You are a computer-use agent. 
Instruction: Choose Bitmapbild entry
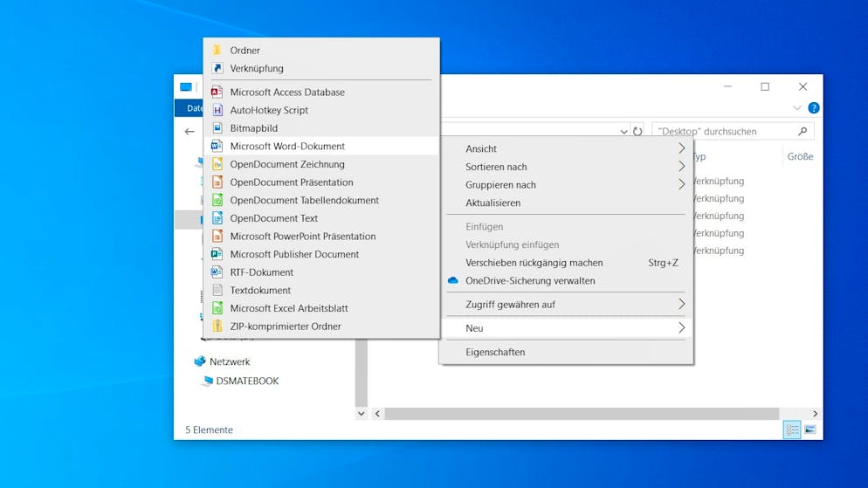(321, 127)
